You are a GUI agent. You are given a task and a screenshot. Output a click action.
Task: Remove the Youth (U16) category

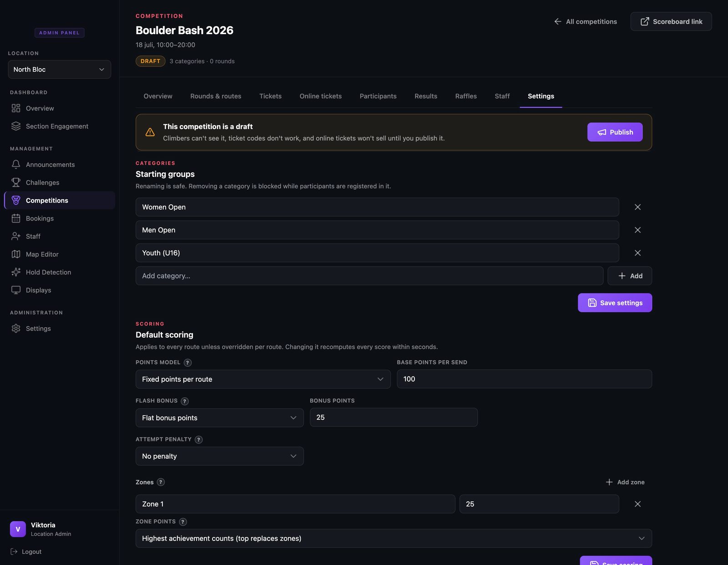click(637, 253)
